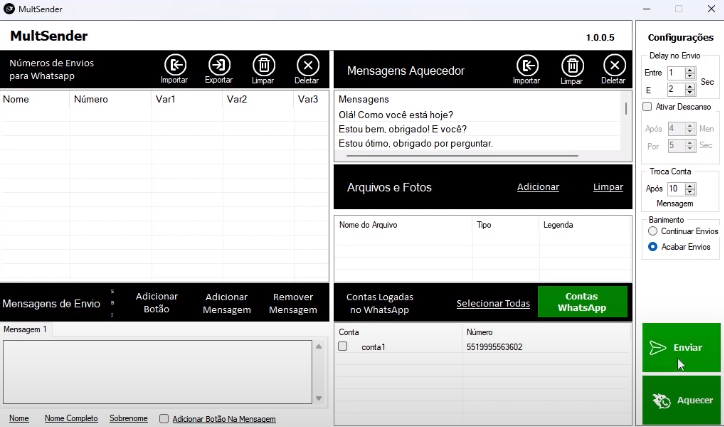
Task: Click the MultSender title bar app icon
Action: tap(9, 9)
